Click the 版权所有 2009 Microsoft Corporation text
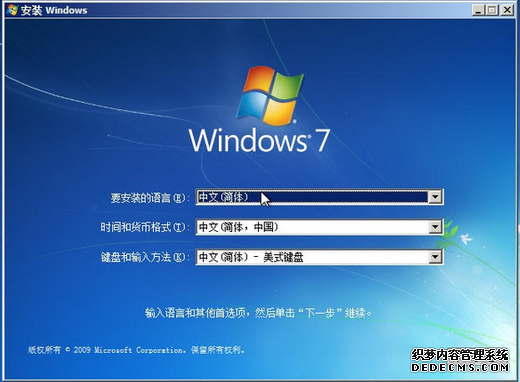 click(136, 350)
